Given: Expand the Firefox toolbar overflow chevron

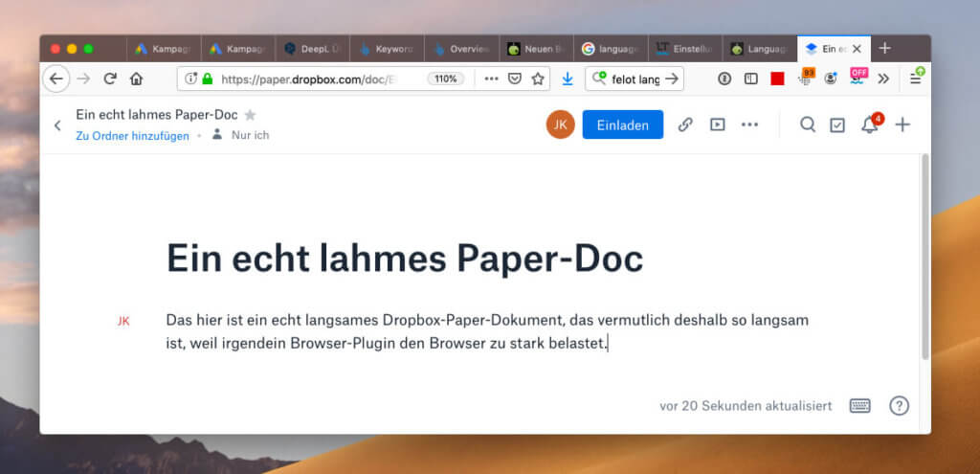Looking at the screenshot, I should (883, 79).
